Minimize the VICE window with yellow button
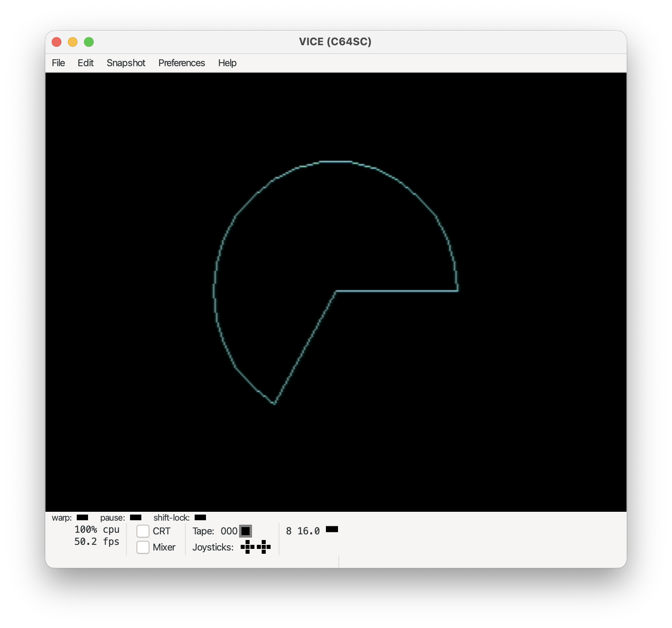The width and height of the screenshot is (672, 628). tap(73, 42)
